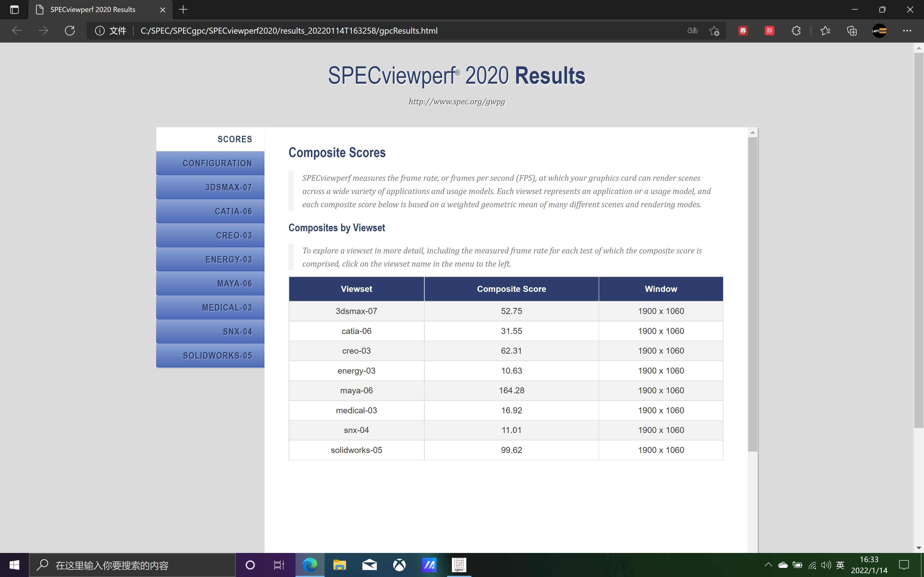
Task: Click the read aloud/translate icon in address bar
Action: [692, 31]
